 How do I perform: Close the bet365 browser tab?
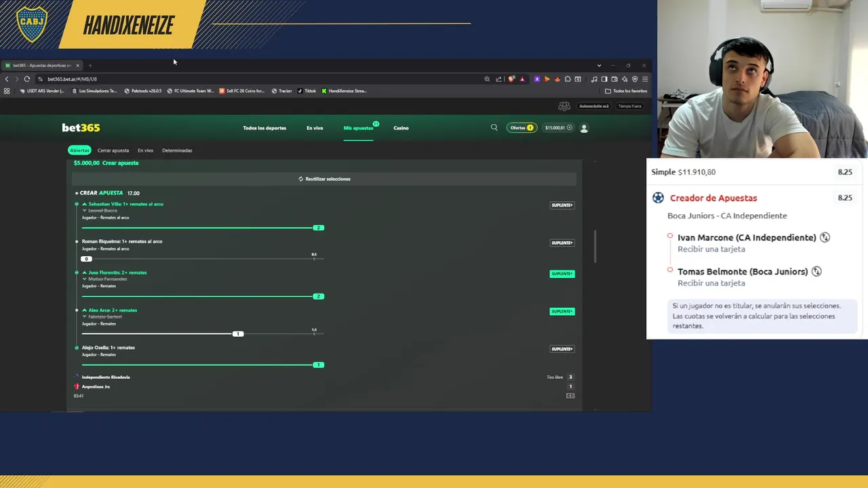coord(77,66)
